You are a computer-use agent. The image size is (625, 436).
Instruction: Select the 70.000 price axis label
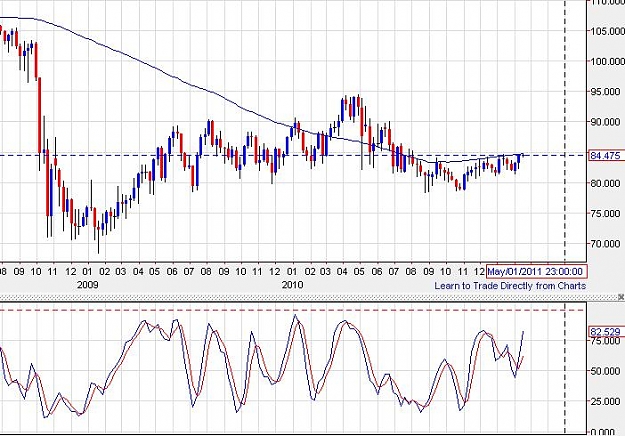(606, 244)
